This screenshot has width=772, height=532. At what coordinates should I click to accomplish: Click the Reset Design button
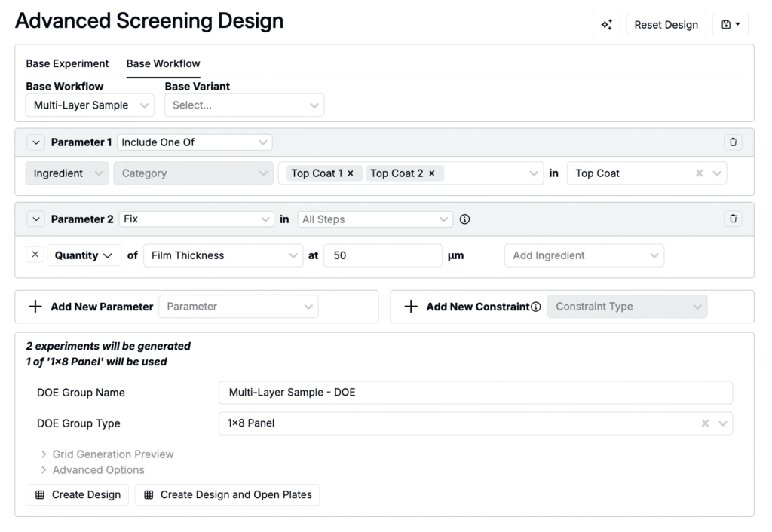click(666, 25)
